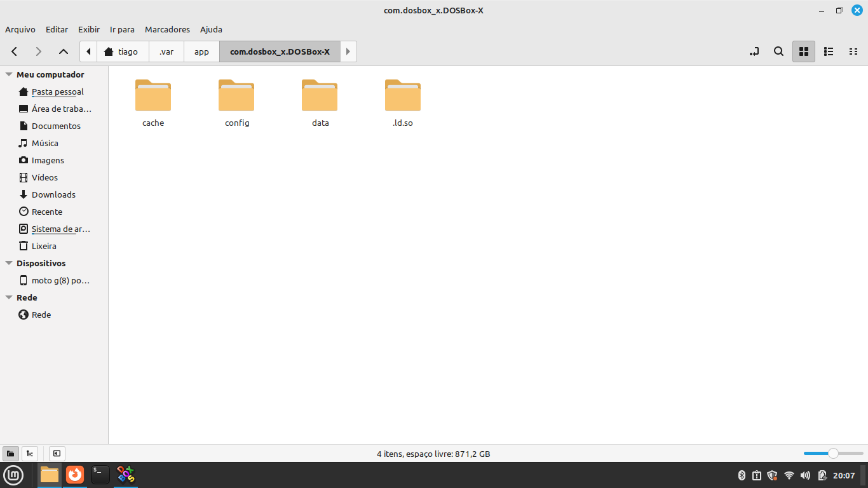868x488 pixels.
Task: Open the Marcadores menu
Action: click(x=167, y=29)
